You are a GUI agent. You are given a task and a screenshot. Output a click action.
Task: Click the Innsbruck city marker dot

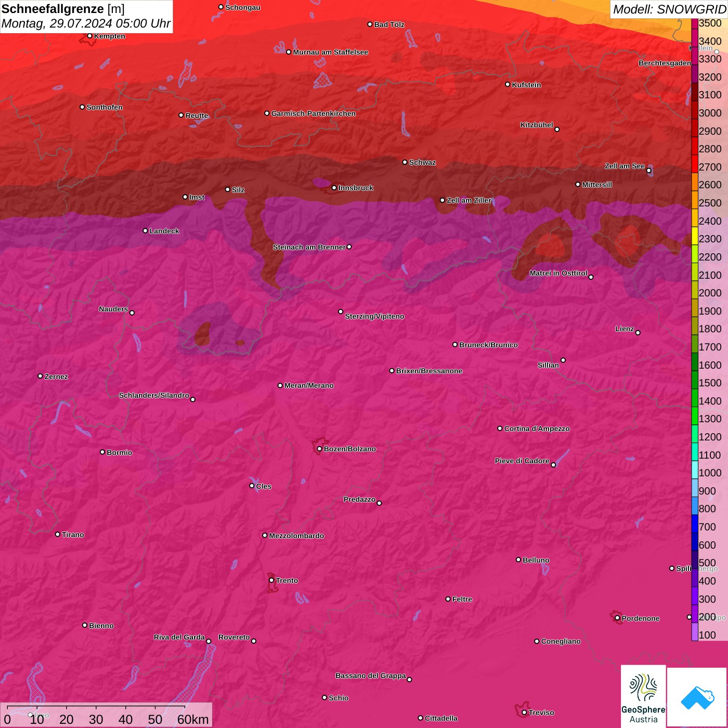click(334, 188)
